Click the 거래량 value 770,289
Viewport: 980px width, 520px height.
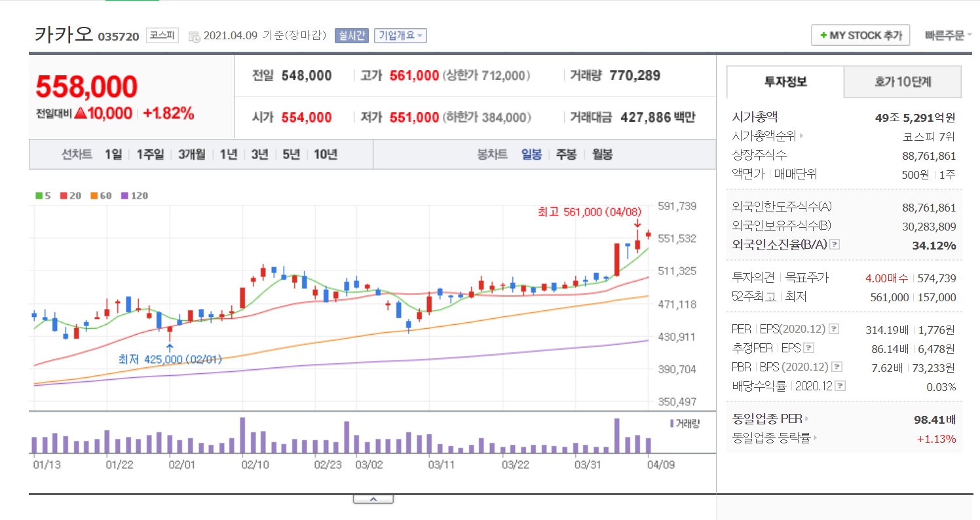point(635,75)
